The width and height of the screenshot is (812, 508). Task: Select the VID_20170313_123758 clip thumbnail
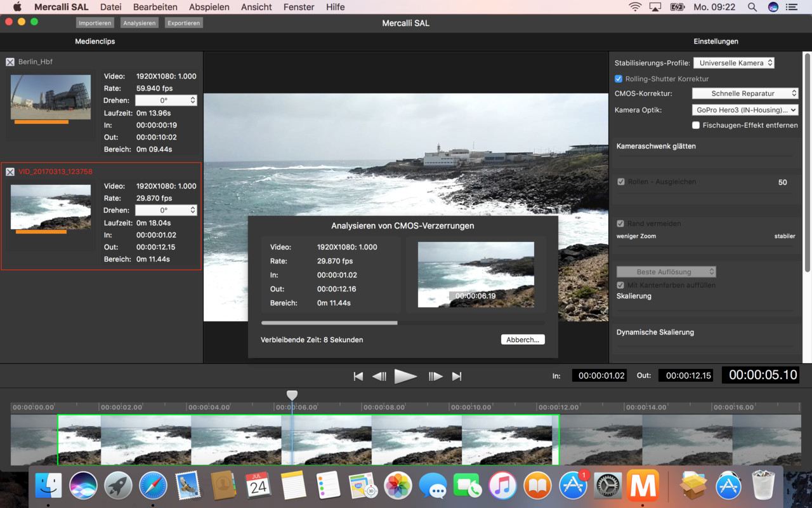coord(51,207)
